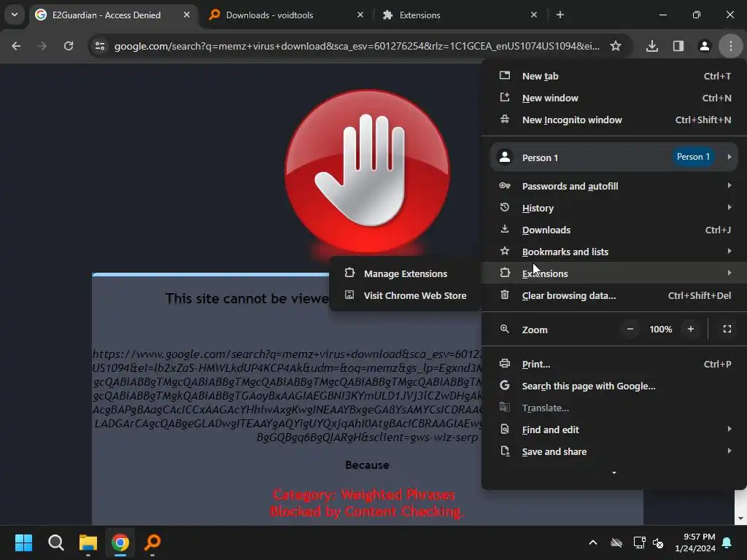The image size is (747, 560).
Task: Select New window menu entry
Action: [614, 98]
